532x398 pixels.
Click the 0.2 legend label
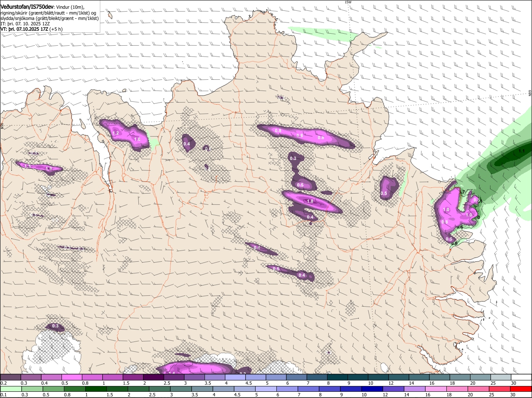pos(3,383)
